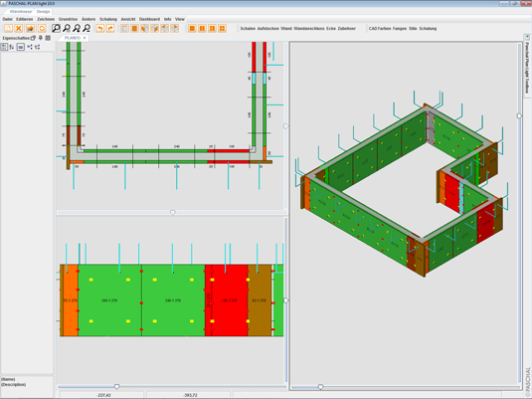
Task: Click the orange refresh icon
Action: click(x=42, y=29)
